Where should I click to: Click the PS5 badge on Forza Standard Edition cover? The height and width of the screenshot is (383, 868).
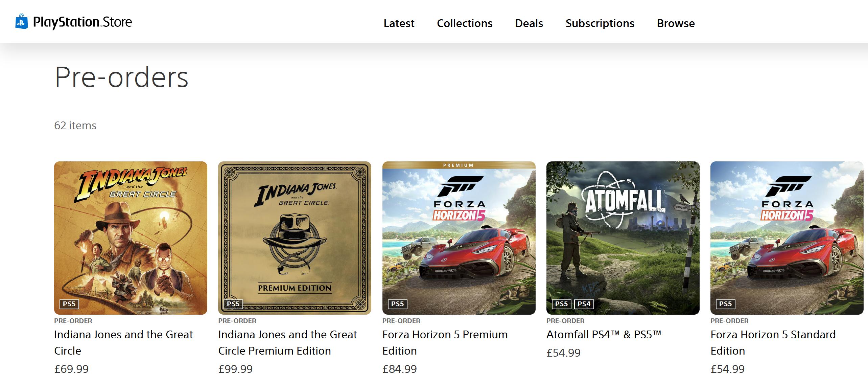pyautogui.click(x=726, y=304)
